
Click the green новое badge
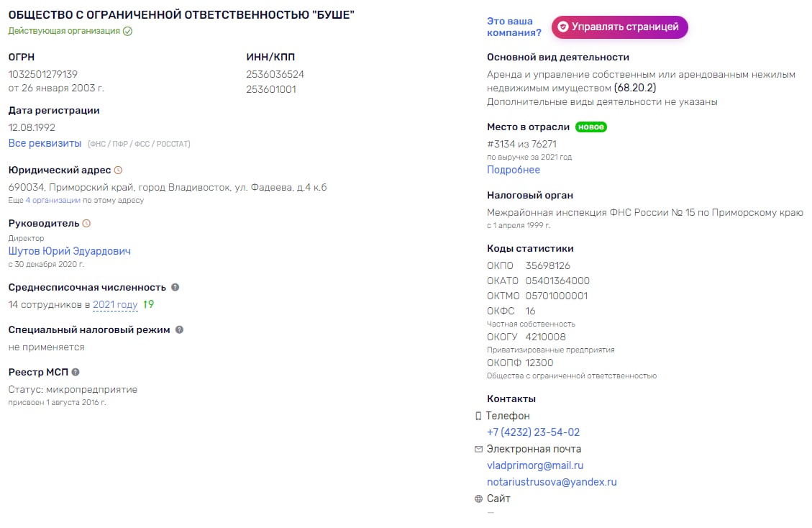click(x=591, y=127)
